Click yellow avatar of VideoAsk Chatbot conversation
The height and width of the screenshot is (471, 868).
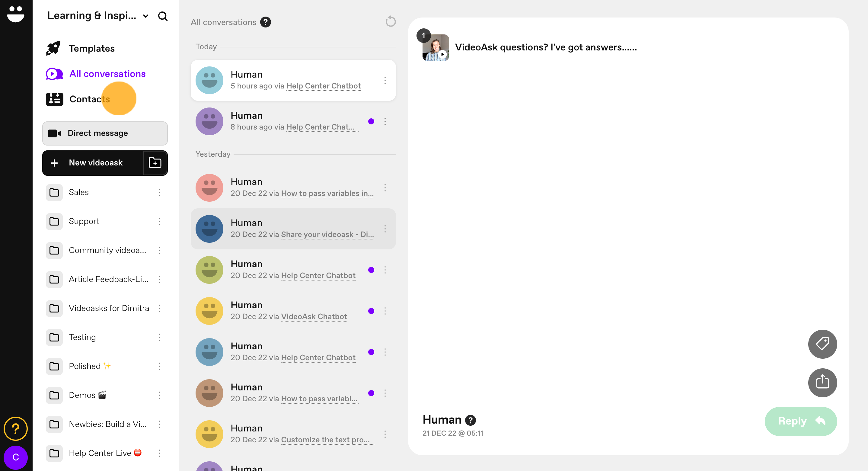209,311
